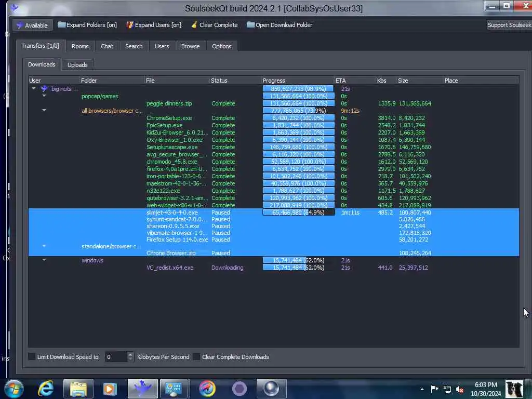
Task: Click the dog picture in the system tray
Action: [514, 389]
